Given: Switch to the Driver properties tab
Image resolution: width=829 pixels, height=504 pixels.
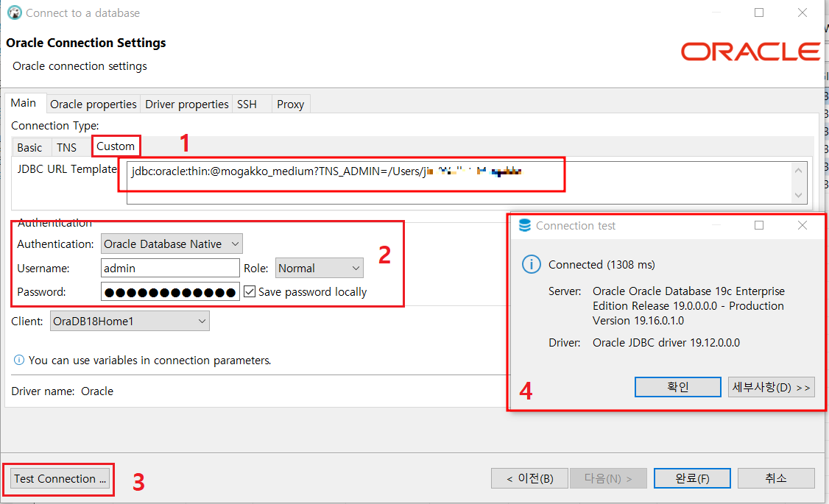Looking at the screenshot, I should tap(186, 104).
